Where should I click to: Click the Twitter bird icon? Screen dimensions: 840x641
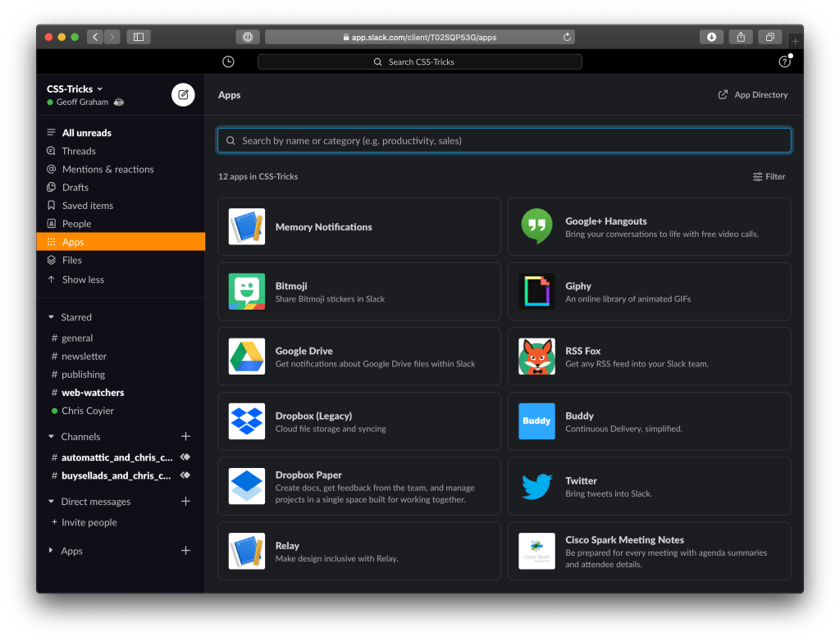[x=536, y=486]
